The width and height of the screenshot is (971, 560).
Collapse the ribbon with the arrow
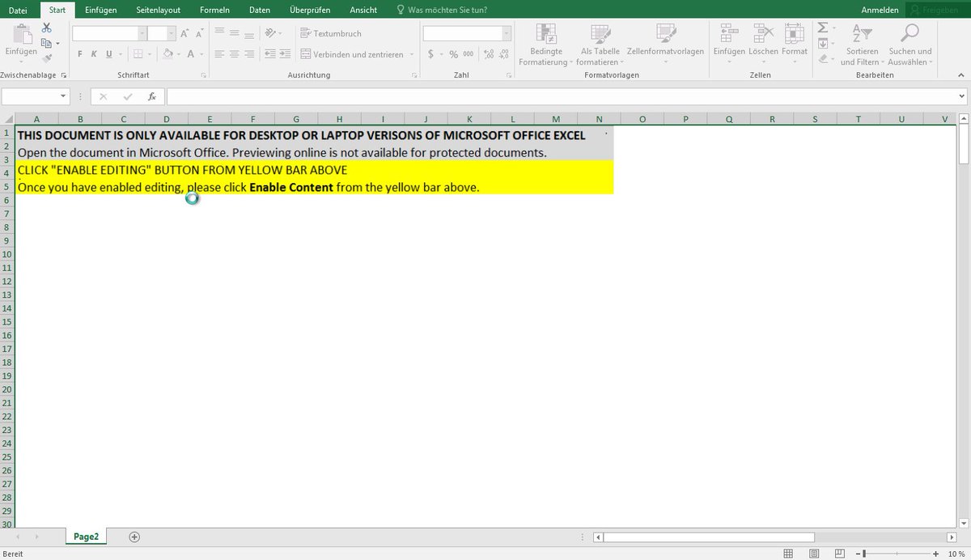pyautogui.click(x=963, y=75)
